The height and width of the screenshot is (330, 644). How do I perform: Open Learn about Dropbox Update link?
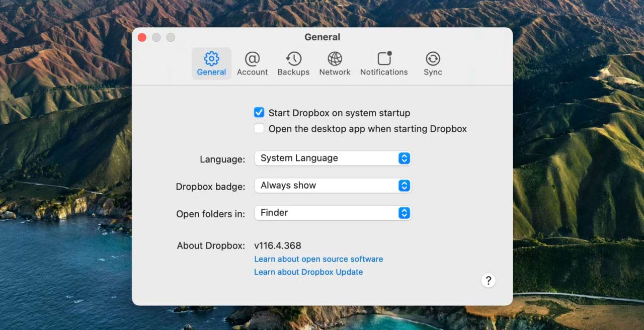pyautogui.click(x=308, y=272)
